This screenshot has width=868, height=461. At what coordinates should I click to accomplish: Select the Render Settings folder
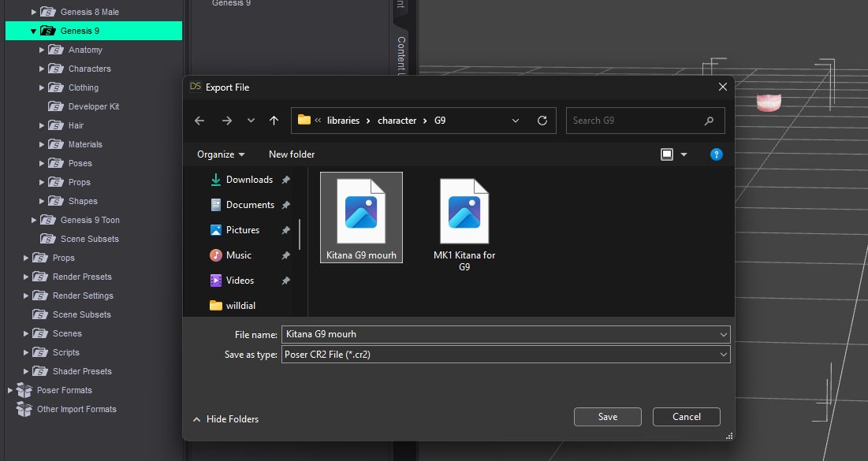click(83, 296)
